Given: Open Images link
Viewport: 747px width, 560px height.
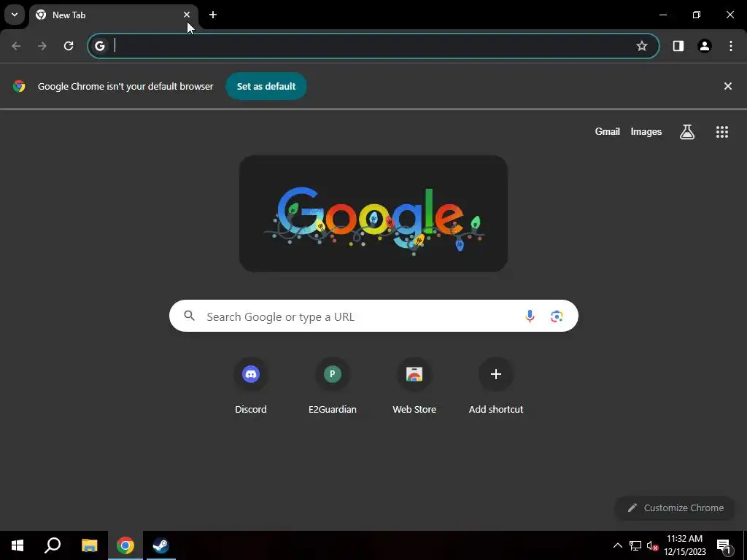Looking at the screenshot, I should (646, 131).
